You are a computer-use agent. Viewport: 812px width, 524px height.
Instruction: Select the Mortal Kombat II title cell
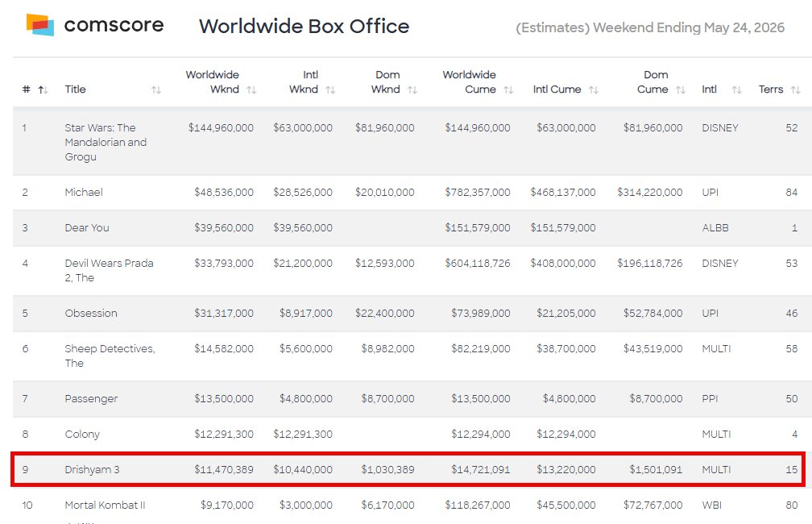(x=105, y=505)
